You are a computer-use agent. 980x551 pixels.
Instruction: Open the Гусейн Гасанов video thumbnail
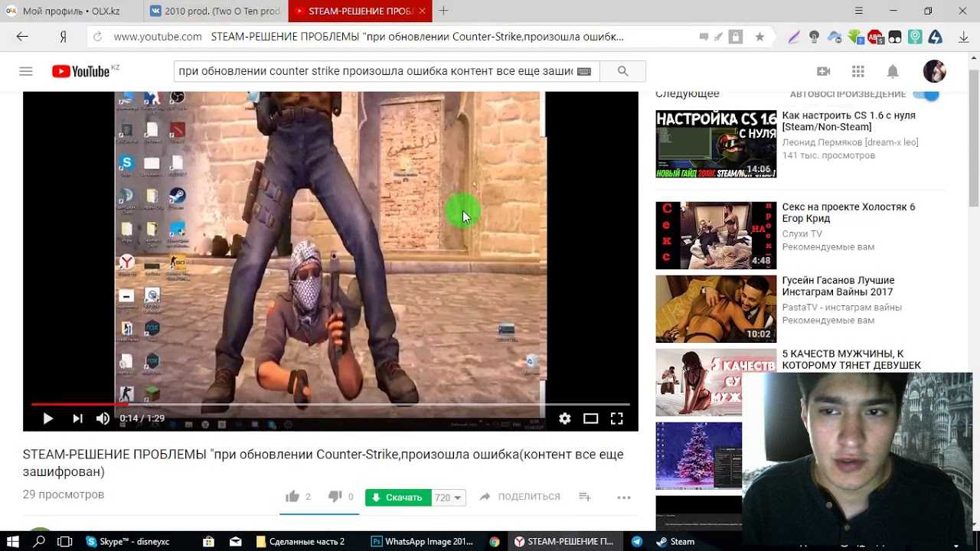(716, 309)
